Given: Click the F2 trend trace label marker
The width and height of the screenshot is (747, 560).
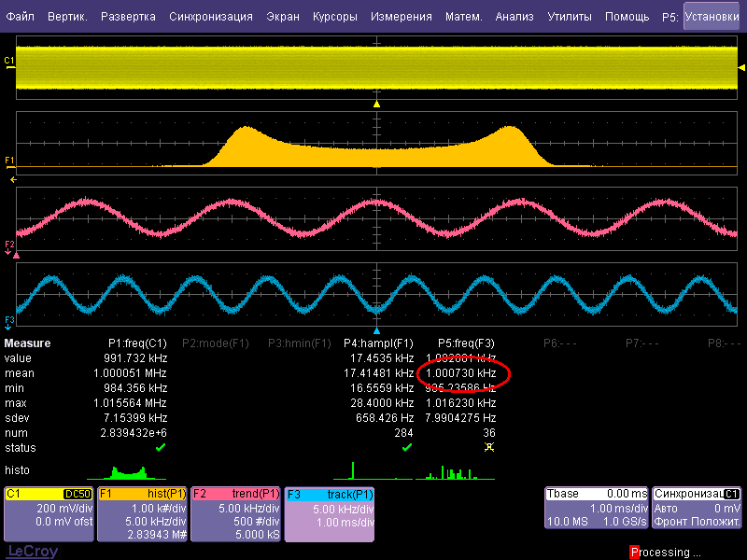Looking at the screenshot, I should point(9,245).
